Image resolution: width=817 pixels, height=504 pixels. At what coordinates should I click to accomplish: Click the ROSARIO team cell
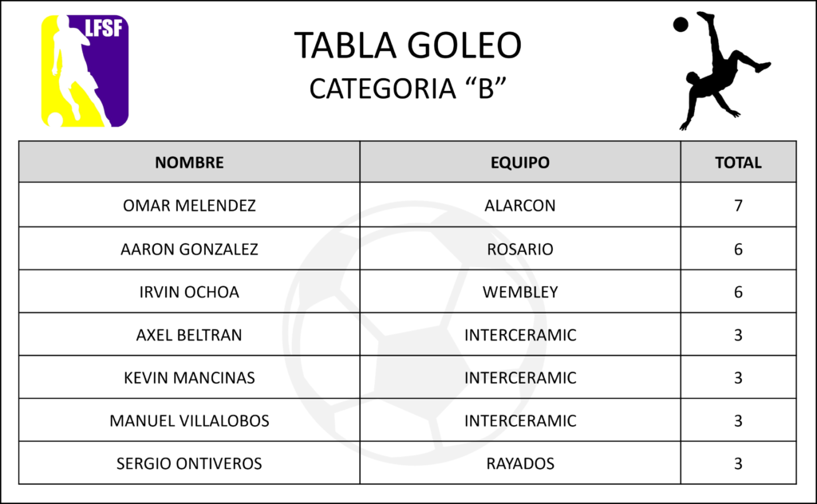click(520, 249)
